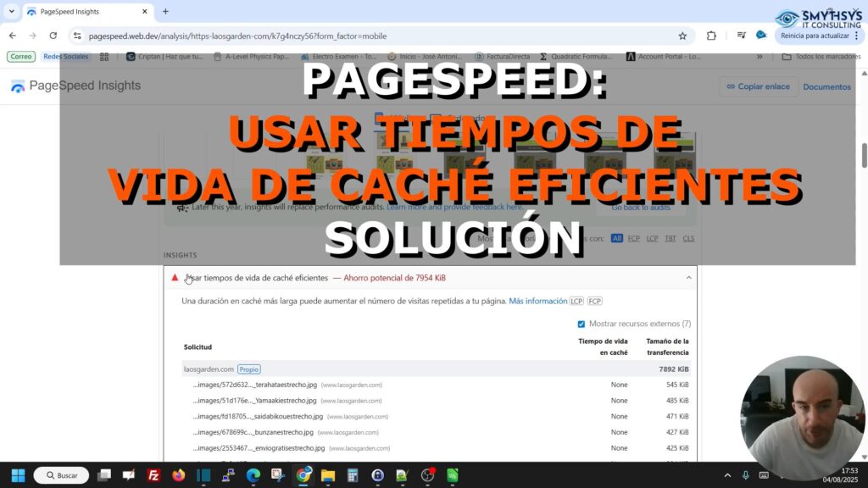The width and height of the screenshot is (868, 488).
Task: Go back to the previous page
Action: click(x=12, y=36)
